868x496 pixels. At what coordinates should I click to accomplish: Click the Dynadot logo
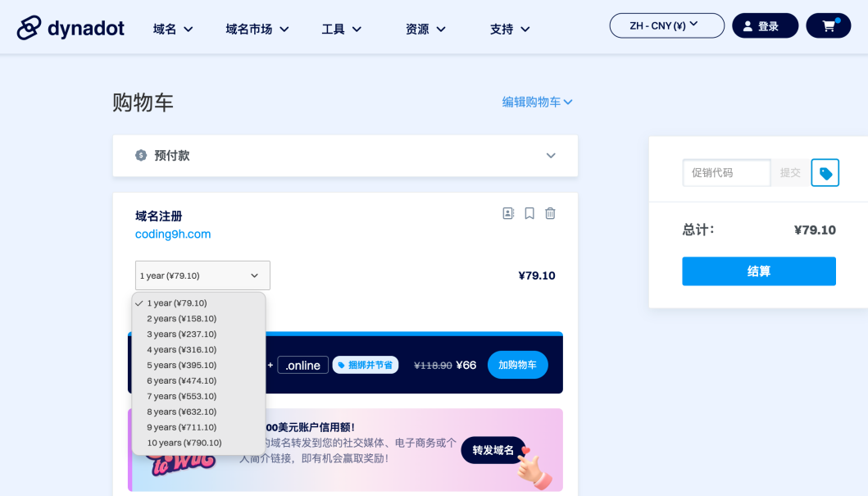click(x=70, y=28)
